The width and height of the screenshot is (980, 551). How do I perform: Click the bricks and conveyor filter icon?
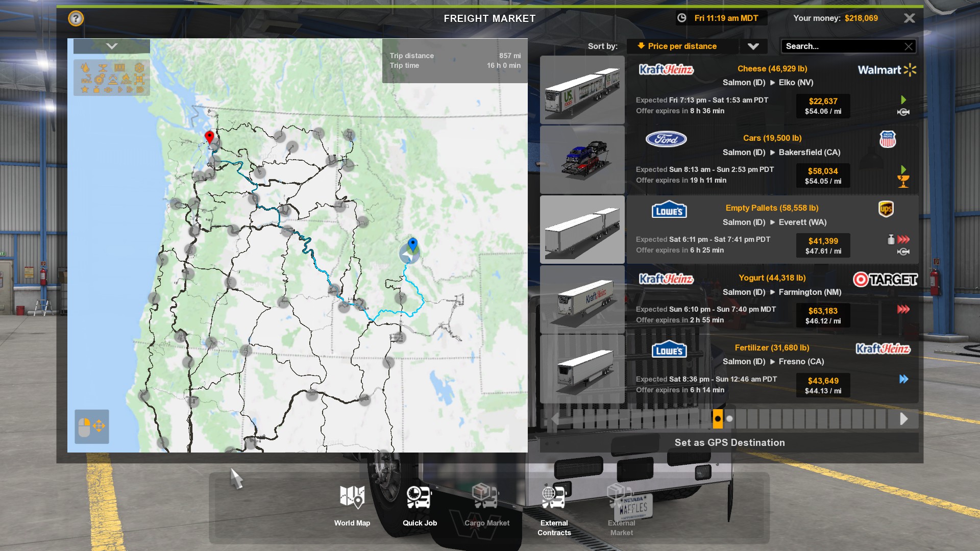click(x=86, y=79)
